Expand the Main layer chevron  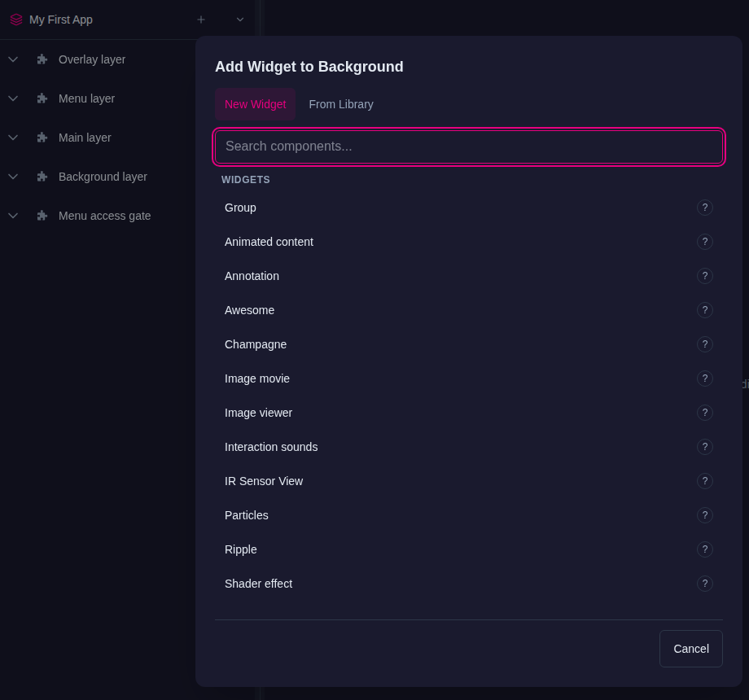(x=13, y=138)
